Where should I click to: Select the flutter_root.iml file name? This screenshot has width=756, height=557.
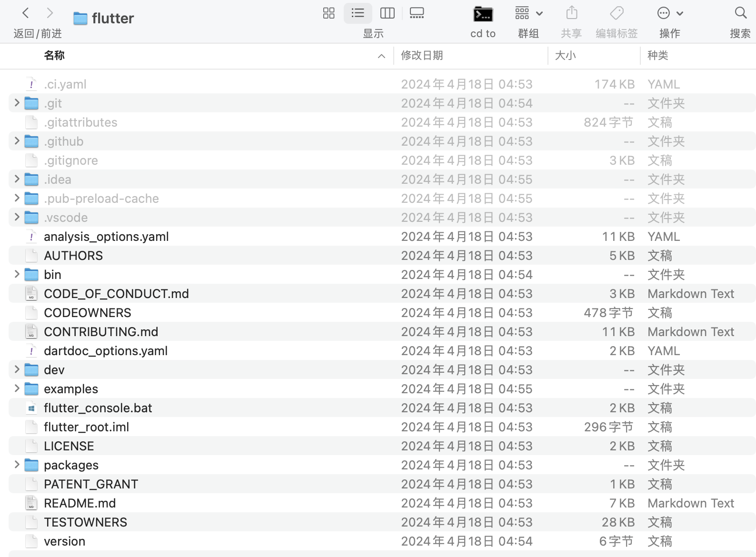coord(87,427)
